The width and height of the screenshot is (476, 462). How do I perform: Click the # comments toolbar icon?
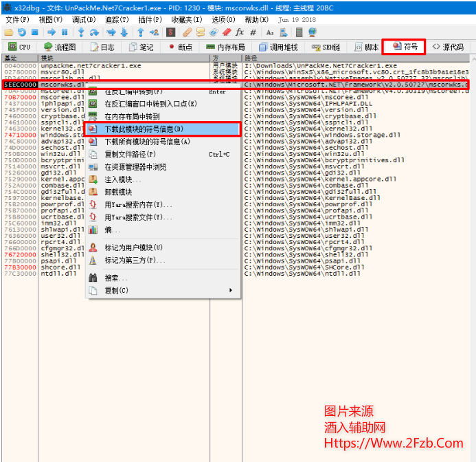pos(253,32)
